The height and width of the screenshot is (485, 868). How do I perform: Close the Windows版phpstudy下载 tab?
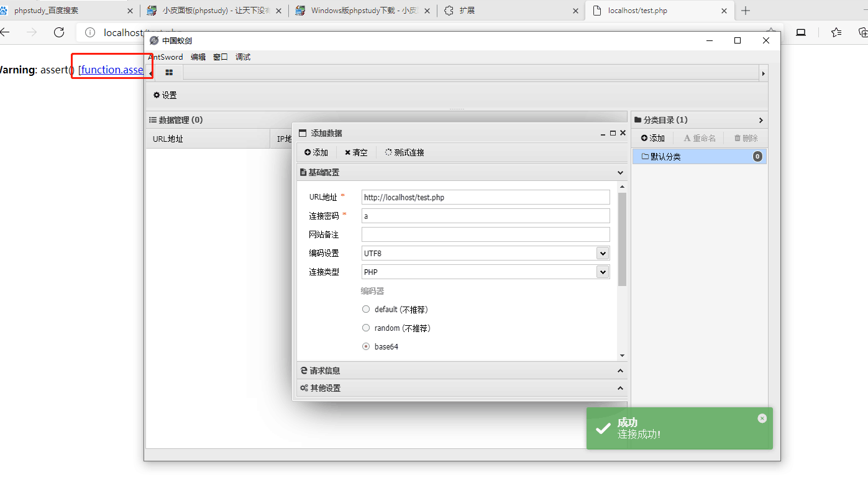click(x=427, y=11)
